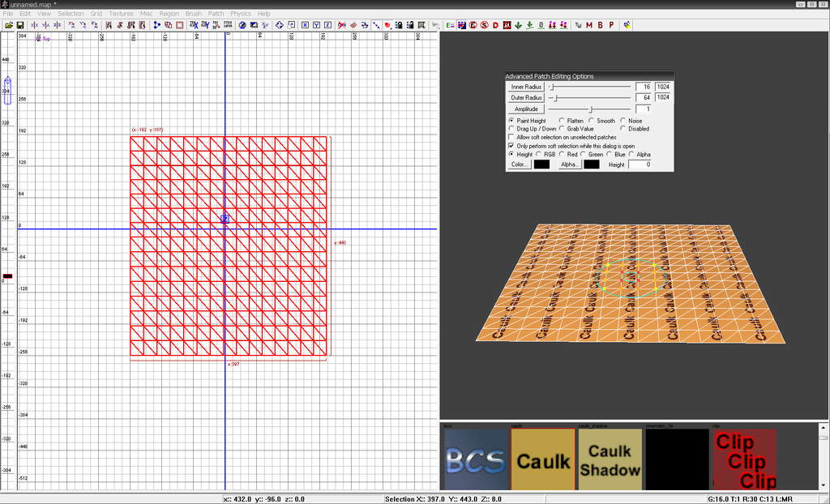Select the BCS texture thumbnail
This screenshot has height=504, width=830.
(476, 459)
